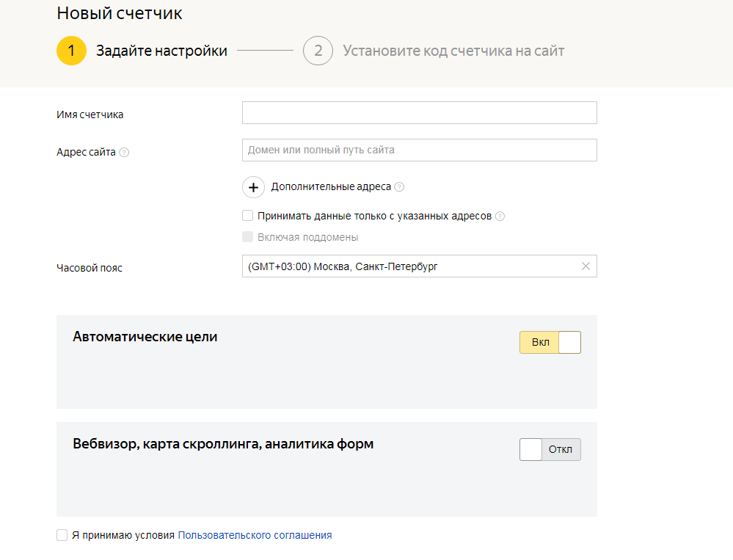Enable the Вебвизор toggle switch
The width and height of the screenshot is (733, 560).
point(550,449)
